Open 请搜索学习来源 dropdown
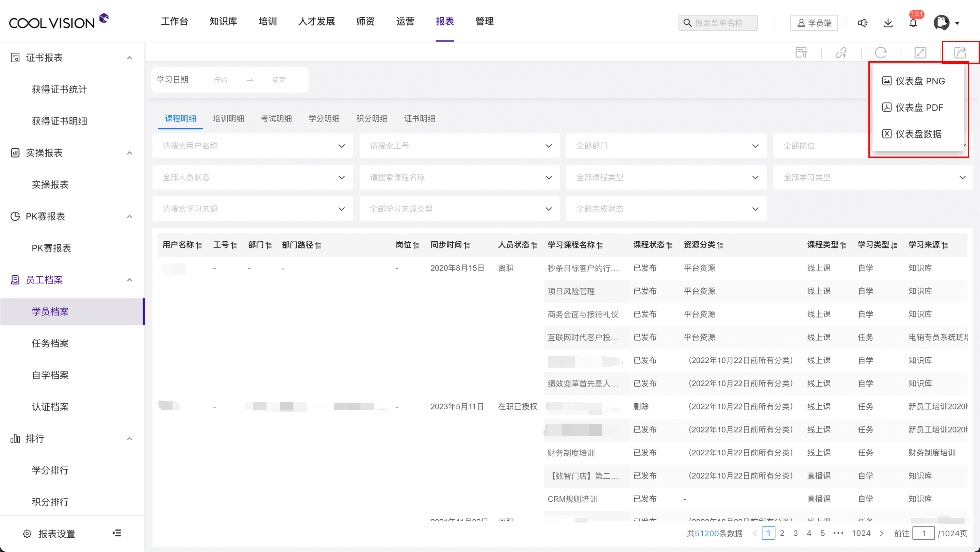Viewport: 980px width, 552px height. [x=252, y=209]
